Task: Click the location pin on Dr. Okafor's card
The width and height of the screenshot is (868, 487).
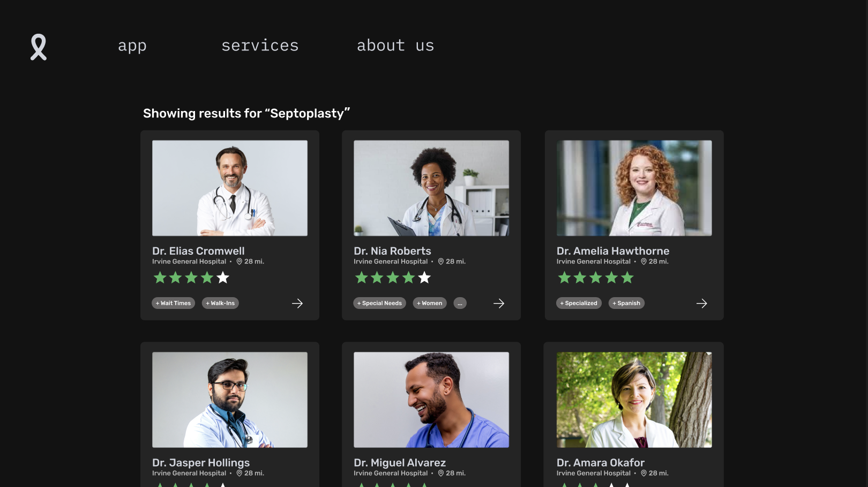Action: tap(642, 473)
